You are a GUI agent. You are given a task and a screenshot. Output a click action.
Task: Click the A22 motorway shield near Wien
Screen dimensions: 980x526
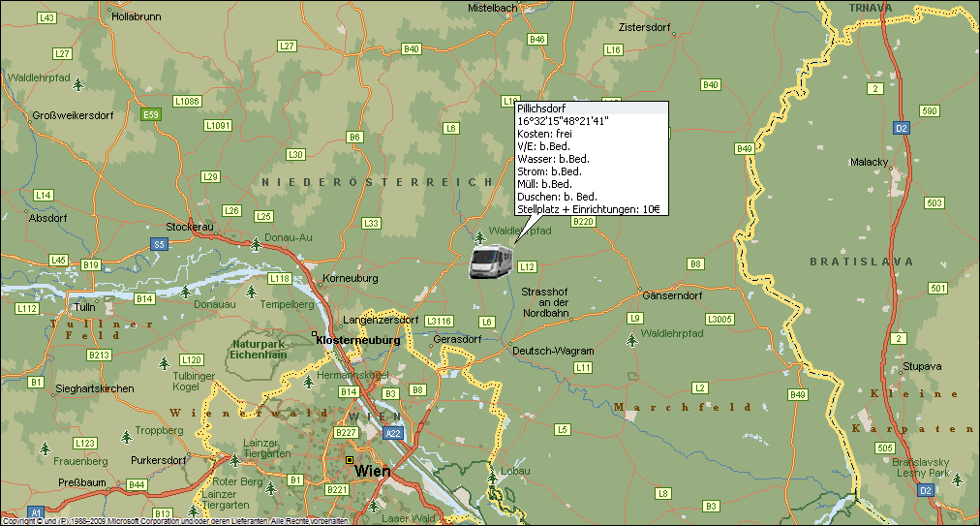393,434
